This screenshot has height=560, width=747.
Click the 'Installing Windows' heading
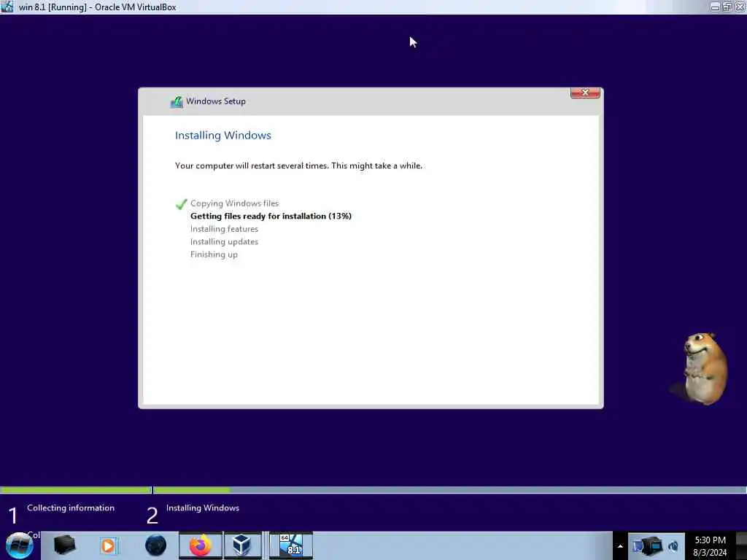click(223, 135)
